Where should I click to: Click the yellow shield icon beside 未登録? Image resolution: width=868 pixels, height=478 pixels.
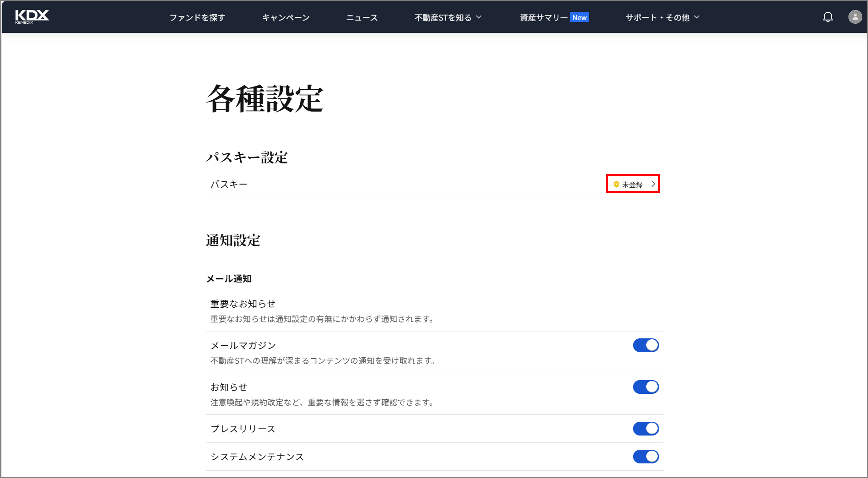click(616, 184)
